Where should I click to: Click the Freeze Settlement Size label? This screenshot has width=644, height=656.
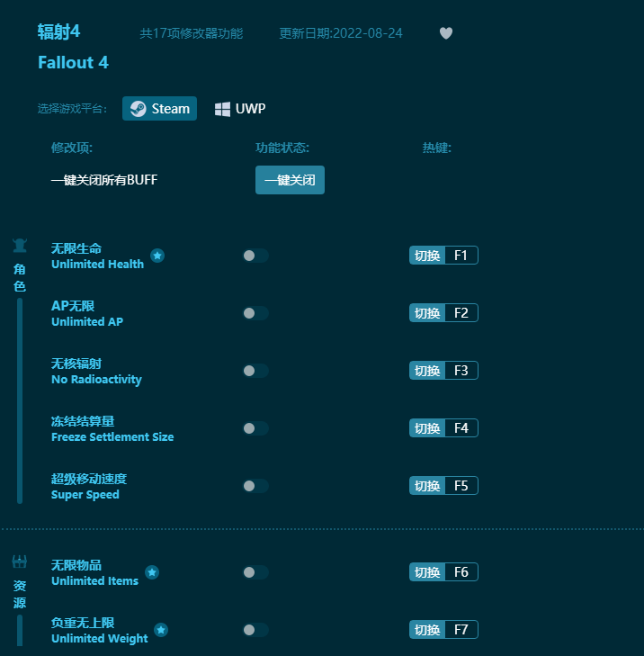(x=112, y=436)
